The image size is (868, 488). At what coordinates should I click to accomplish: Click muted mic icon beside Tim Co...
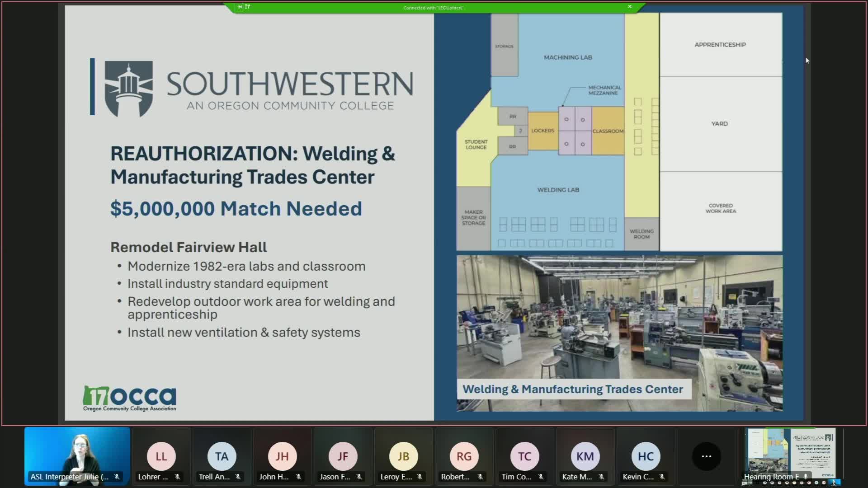pyautogui.click(x=541, y=477)
